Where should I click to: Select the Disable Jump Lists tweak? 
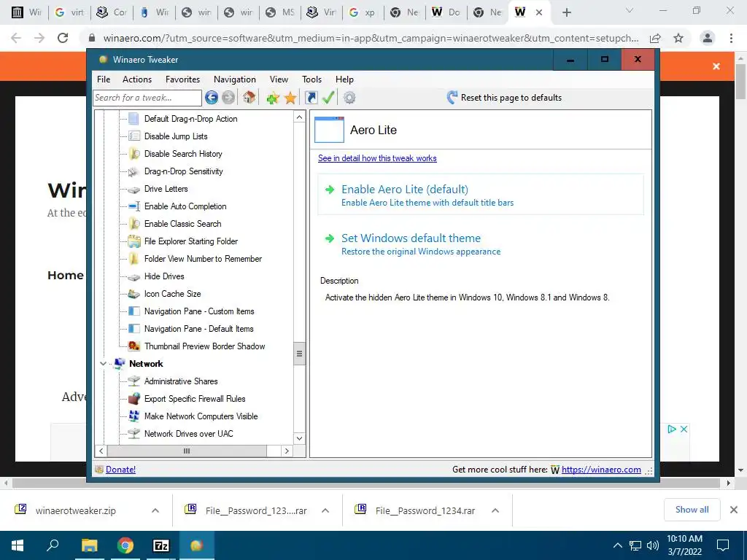coord(176,136)
